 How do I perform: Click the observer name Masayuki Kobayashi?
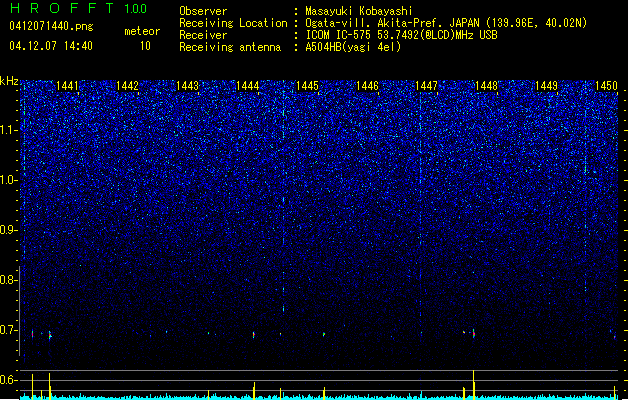pos(359,11)
